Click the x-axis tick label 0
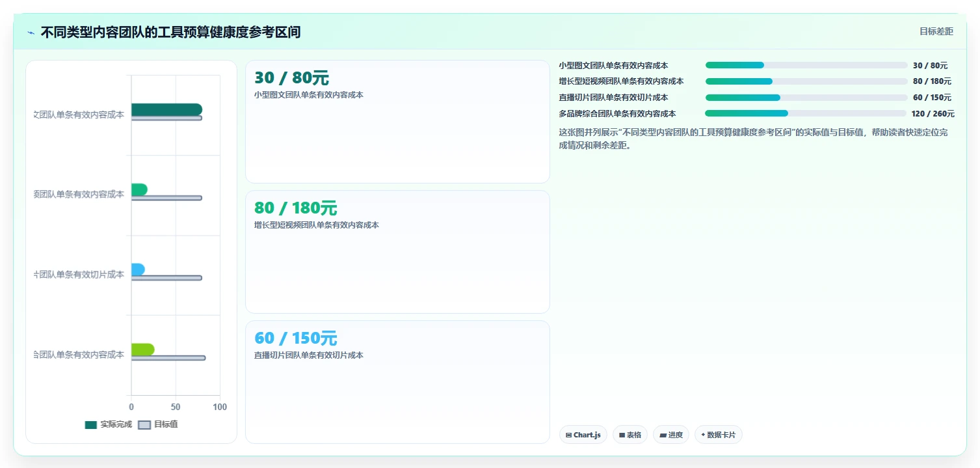Screen dimensions: 980x468 [x=131, y=407]
